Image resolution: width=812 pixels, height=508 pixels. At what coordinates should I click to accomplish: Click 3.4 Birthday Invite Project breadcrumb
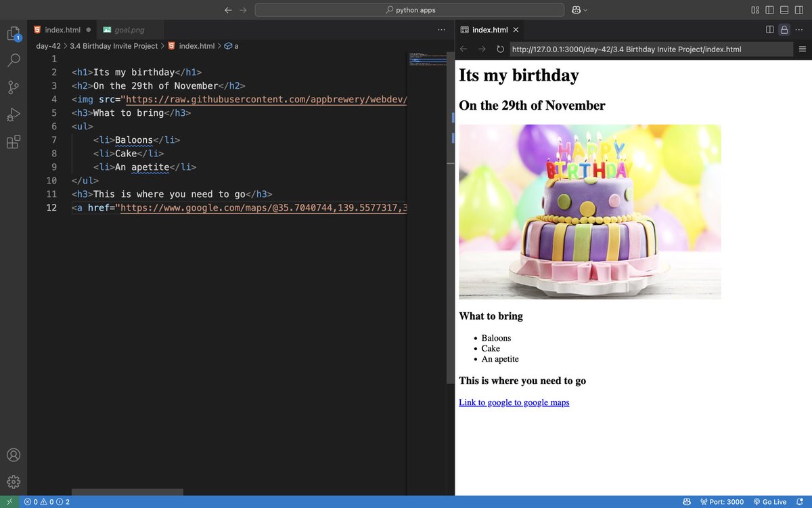pyautogui.click(x=114, y=46)
